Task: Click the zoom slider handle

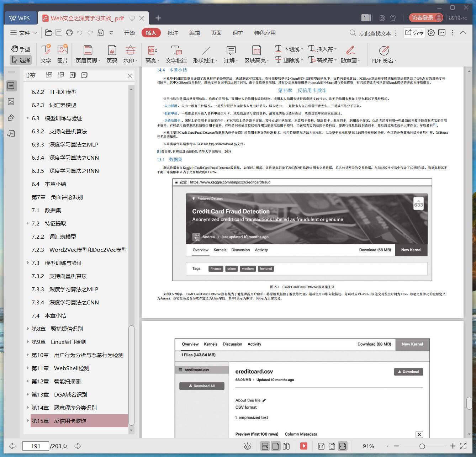Action: point(422,446)
